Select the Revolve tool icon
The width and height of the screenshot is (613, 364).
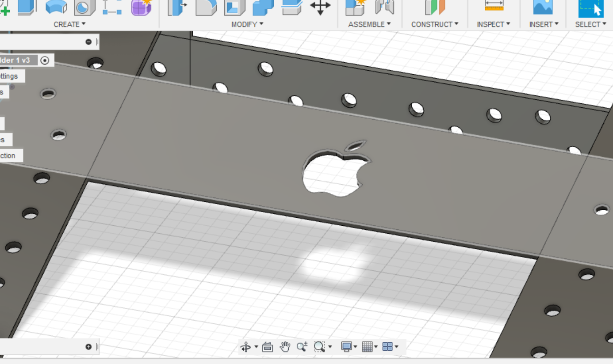[x=56, y=8]
